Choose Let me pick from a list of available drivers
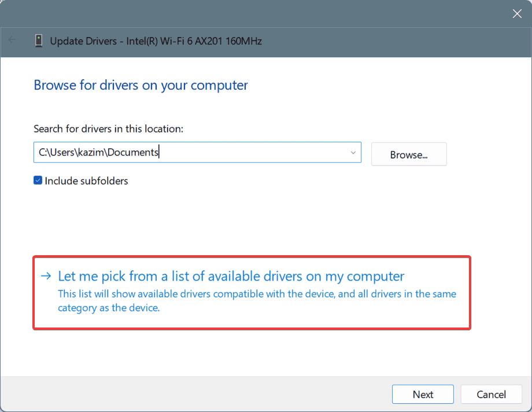This screenshot has width=532, height=412. [252, 292]
